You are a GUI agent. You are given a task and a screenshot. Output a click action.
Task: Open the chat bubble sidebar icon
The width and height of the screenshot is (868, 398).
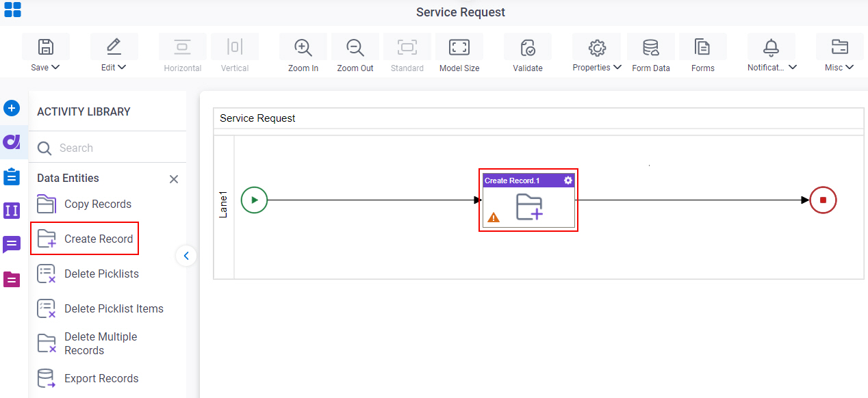(x=12, y=245)
